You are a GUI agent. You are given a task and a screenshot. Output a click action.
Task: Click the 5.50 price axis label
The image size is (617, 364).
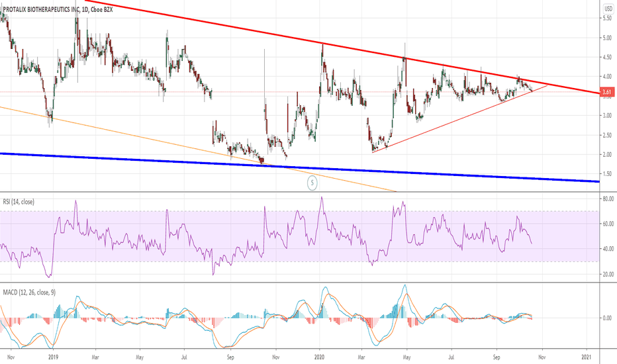[x=608, y=19]
